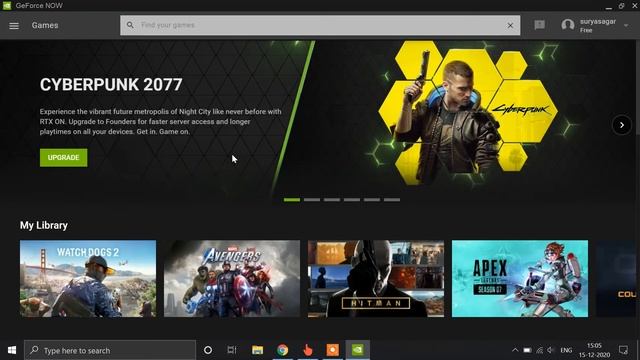Select the sixth carousel indicator

[392, 200]
